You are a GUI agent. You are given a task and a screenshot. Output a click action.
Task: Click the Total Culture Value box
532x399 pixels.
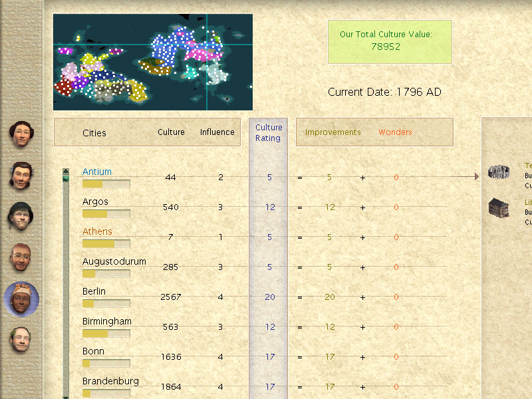pos(390,41)
